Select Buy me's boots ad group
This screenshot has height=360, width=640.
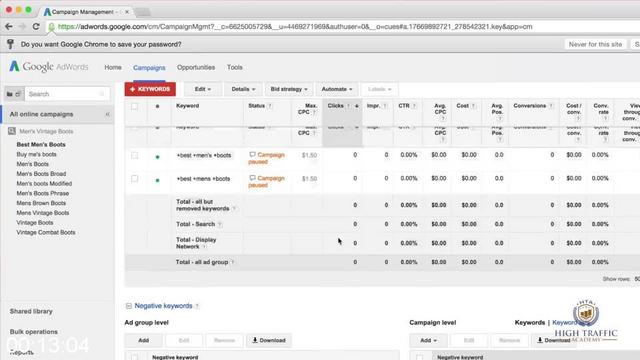click(x=36, y=154)
